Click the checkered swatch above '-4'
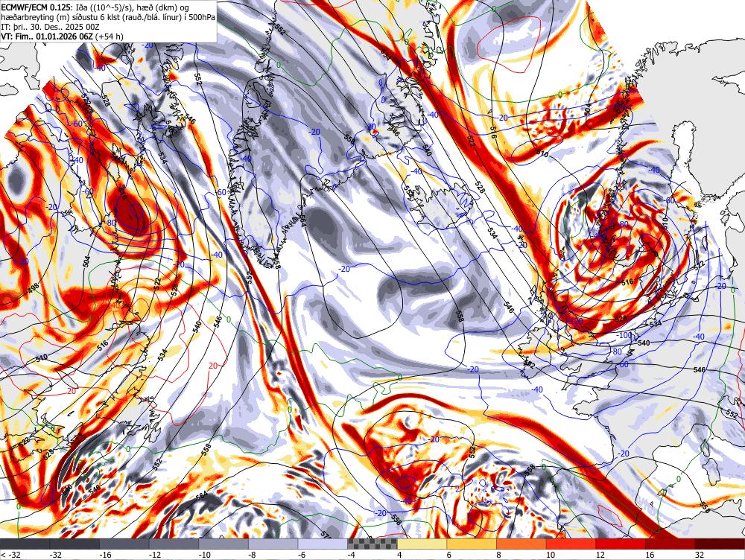Screen dimensions: 745x560 [372, 544]
